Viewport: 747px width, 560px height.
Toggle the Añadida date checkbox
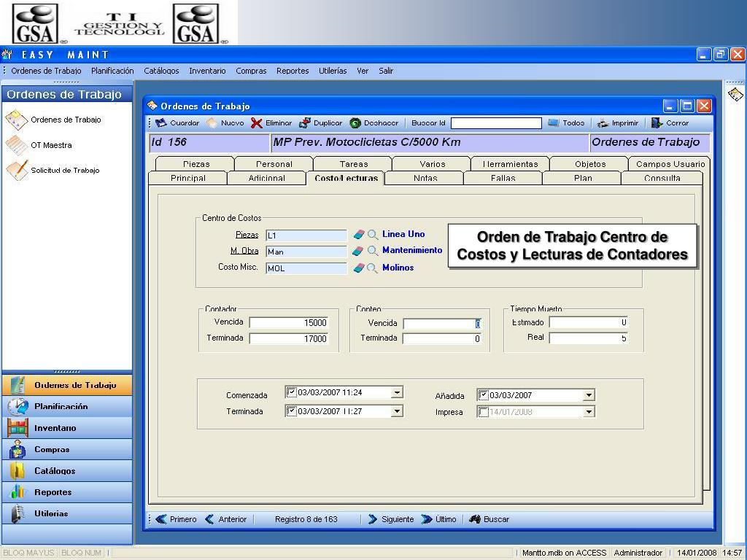tap(483, 394)
